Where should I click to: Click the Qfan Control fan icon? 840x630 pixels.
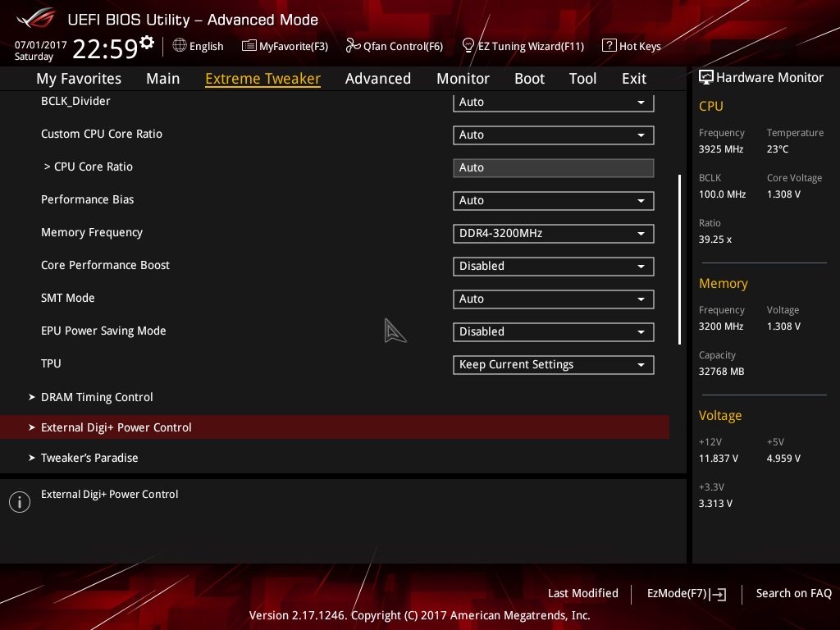(x=353, y=46)
